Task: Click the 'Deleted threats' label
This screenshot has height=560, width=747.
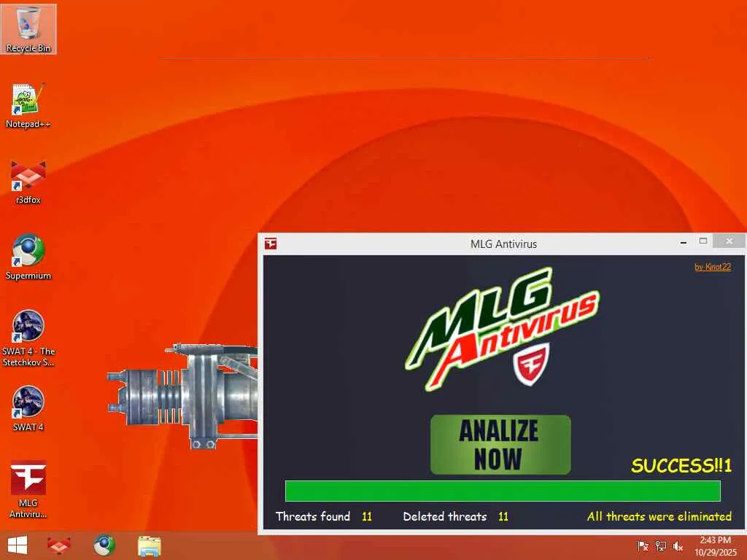Action: coord(445,517)
